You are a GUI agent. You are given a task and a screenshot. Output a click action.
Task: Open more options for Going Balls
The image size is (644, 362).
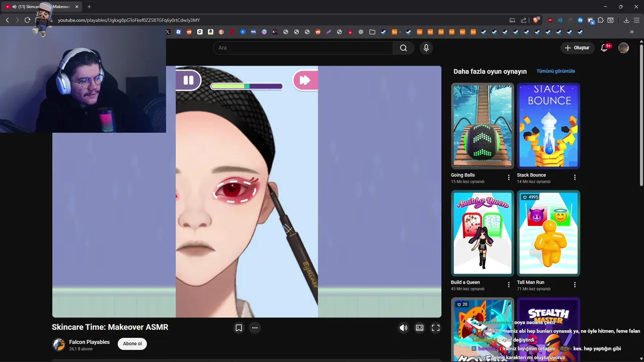click(x=509, y=177)
